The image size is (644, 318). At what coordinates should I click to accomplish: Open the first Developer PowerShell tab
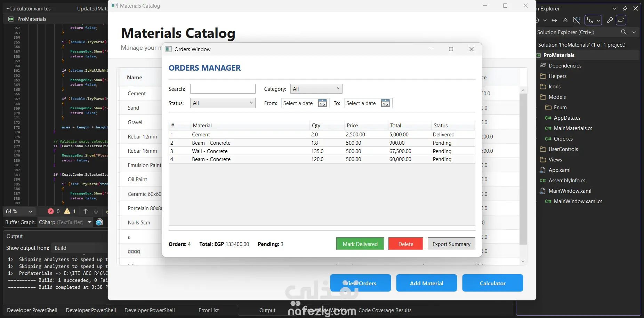(32, 310)
